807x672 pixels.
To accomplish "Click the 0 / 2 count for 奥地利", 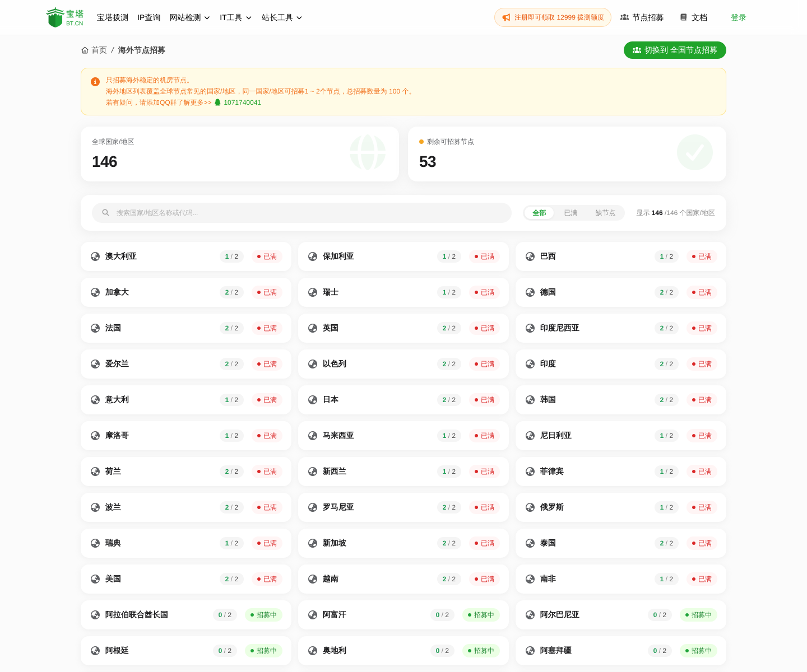I will click(x=442, y=651).
